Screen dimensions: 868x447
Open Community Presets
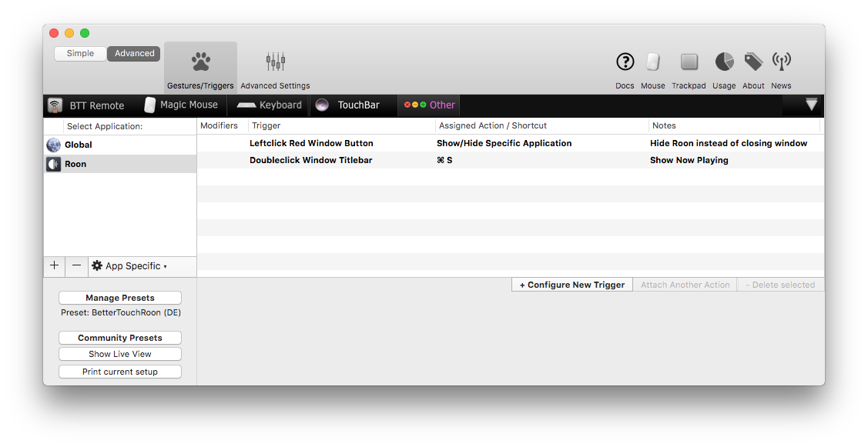tap(120, 338)
